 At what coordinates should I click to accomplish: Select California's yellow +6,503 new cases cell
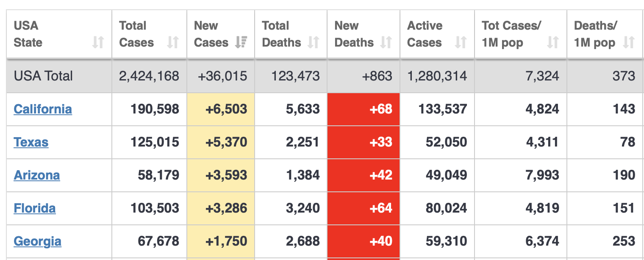point(221,109)
